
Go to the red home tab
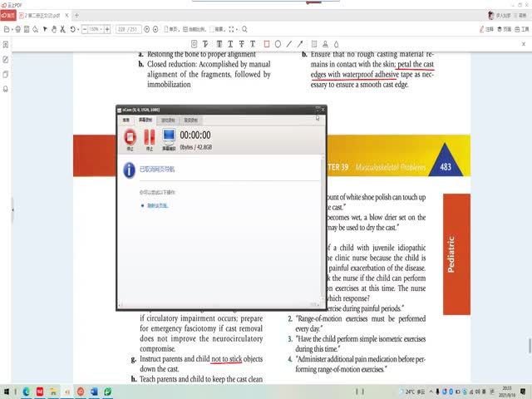point(8,15)
